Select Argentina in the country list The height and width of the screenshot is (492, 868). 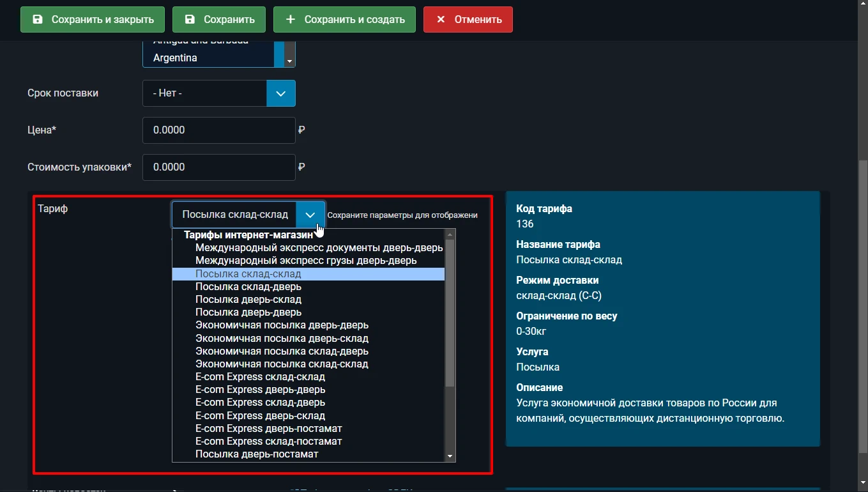click(x=208, y=58)
